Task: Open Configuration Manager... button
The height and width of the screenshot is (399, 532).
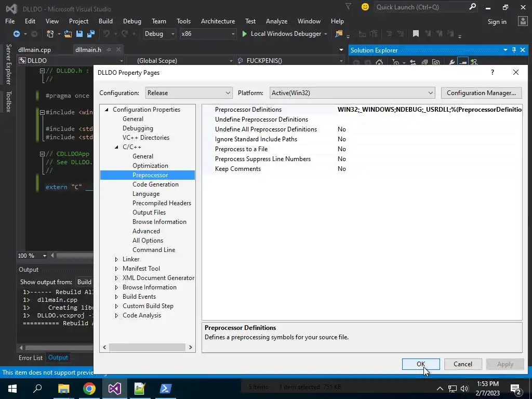Action: 481,93
